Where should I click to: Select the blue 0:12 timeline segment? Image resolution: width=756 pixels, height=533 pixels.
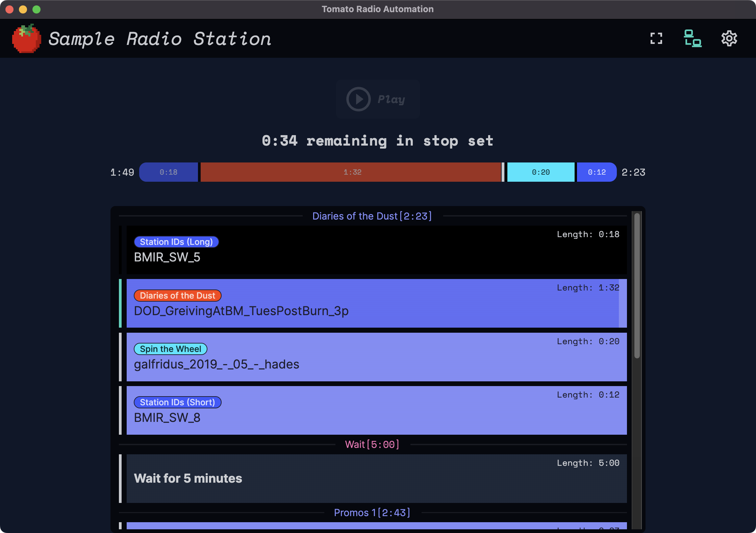click(x=597, y=172)
